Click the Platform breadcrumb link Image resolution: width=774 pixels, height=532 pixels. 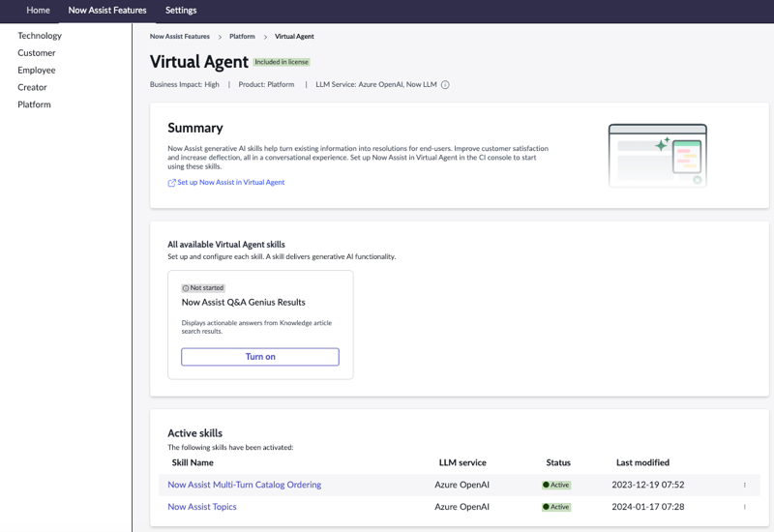(x=242, y=37)
